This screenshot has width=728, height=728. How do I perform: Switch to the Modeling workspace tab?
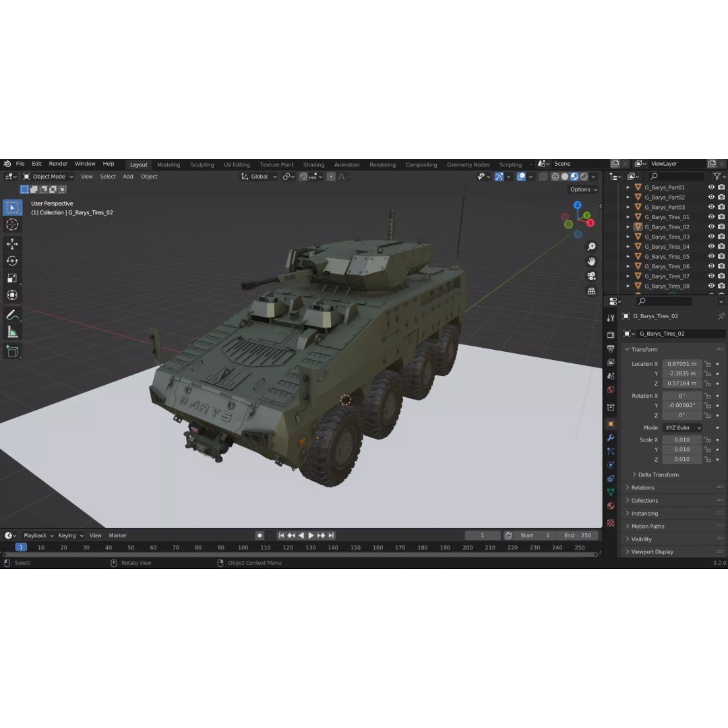tap(169, 164)
